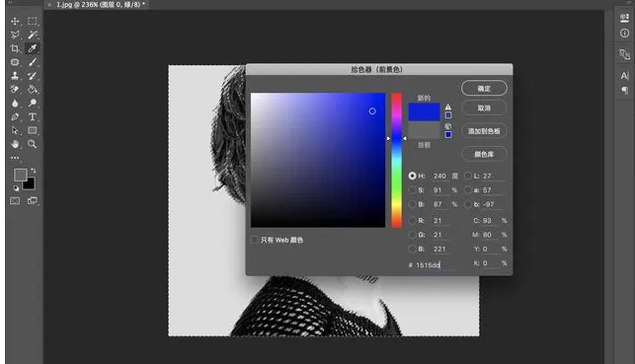Select the Pen tool
Image resolution: width=635 pixels, height=364 pixels.
15,116
